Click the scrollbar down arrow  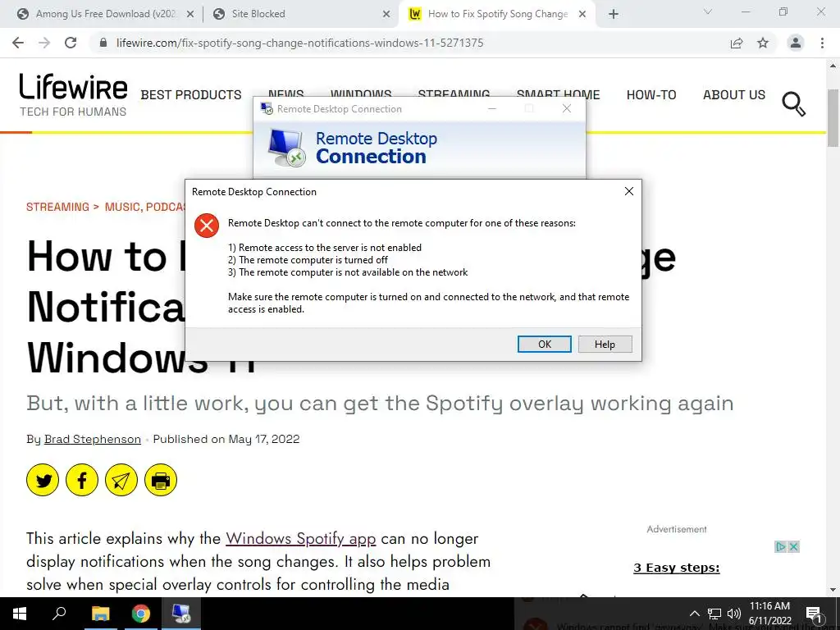(x=833, y=590)
